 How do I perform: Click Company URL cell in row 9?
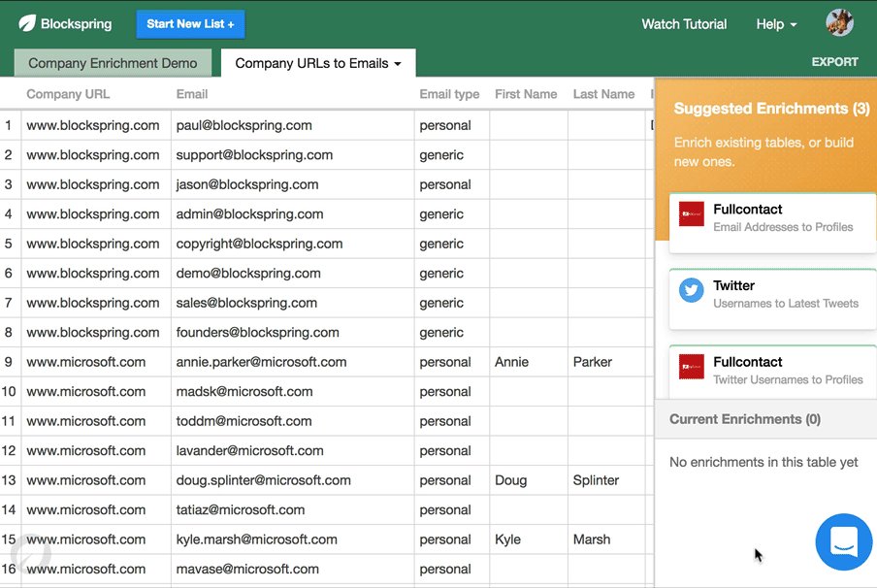[96, 362]
